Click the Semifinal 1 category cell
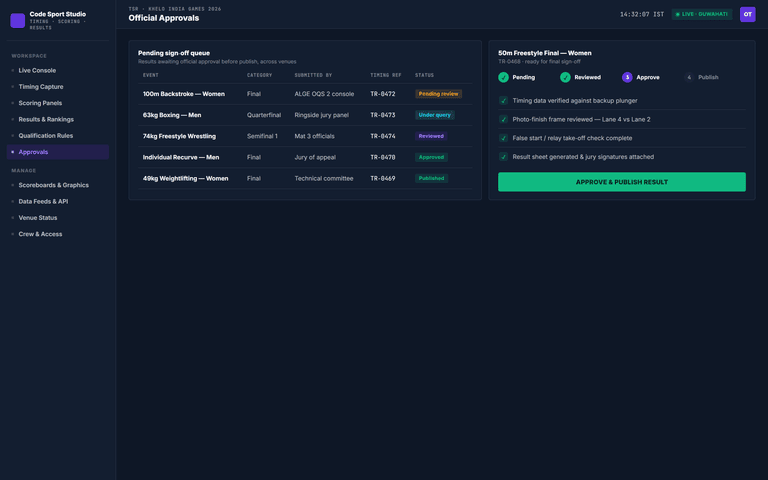The height and width of the screenshot is (480, 768). coord(262,136)
